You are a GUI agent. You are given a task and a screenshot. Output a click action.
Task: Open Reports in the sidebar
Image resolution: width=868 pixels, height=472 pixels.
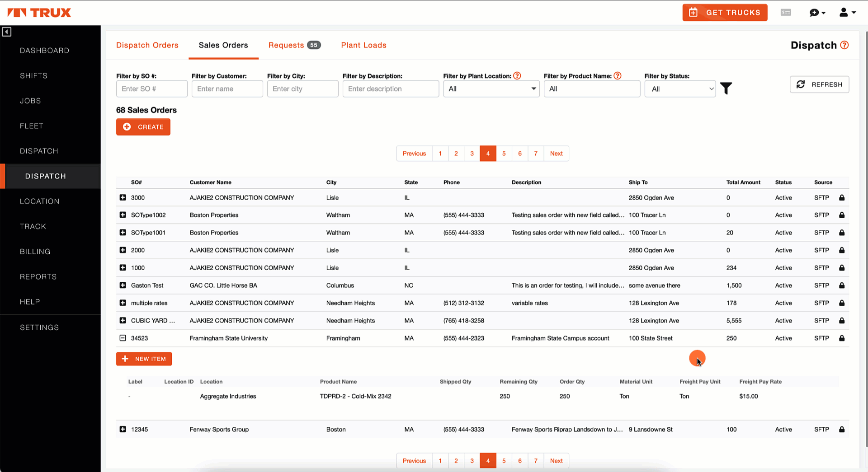click(38, 277)
